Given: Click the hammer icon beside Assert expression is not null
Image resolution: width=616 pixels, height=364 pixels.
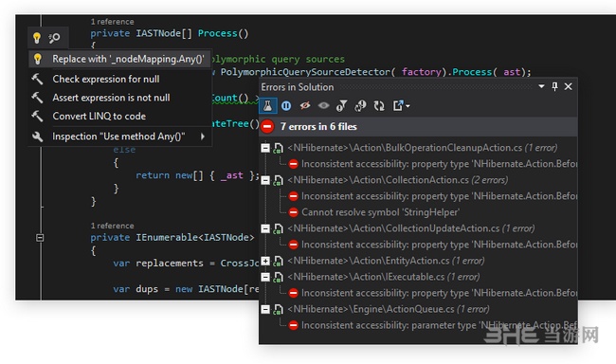Looking at the screenshot, I should 37,98.
